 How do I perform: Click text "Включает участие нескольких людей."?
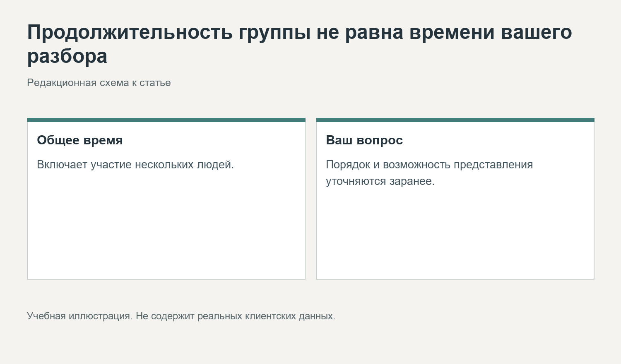(x=135, y=165)
